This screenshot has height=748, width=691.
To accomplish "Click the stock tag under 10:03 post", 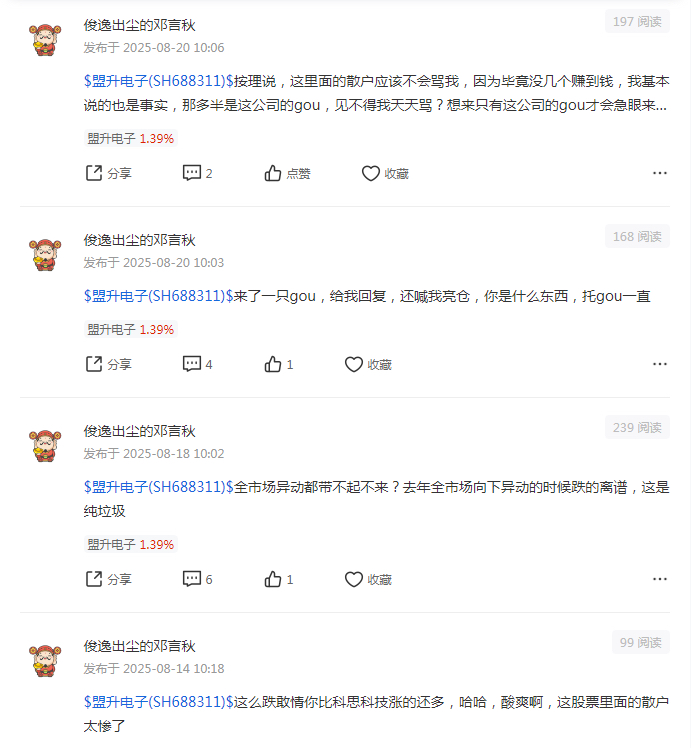I will (x=131, y=330).
